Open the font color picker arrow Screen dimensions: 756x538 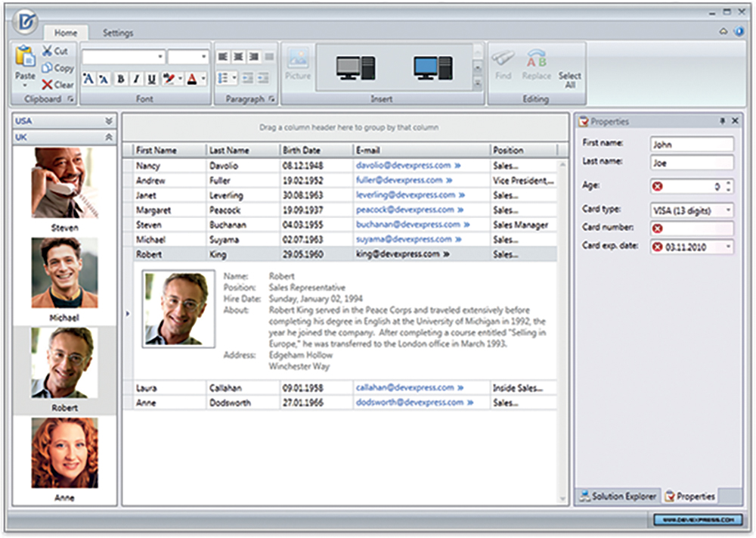click(x=203, y=79)
